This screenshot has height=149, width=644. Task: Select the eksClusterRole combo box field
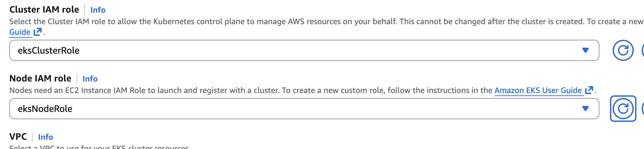297,50
